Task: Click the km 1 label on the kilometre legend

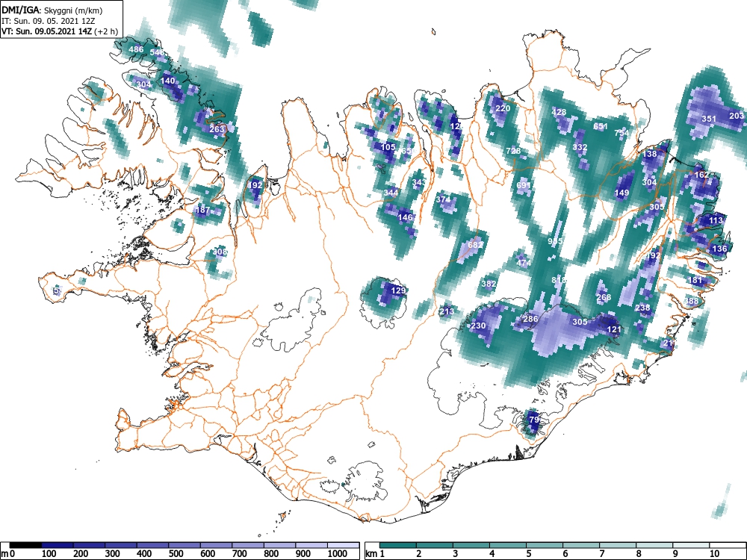Action: click(375, 554)
